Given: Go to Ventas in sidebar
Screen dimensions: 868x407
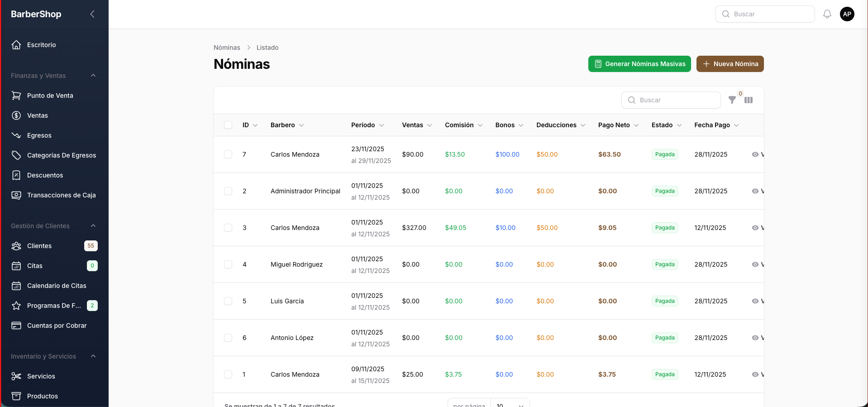Looking at the screenshot, I should point(54,115).
